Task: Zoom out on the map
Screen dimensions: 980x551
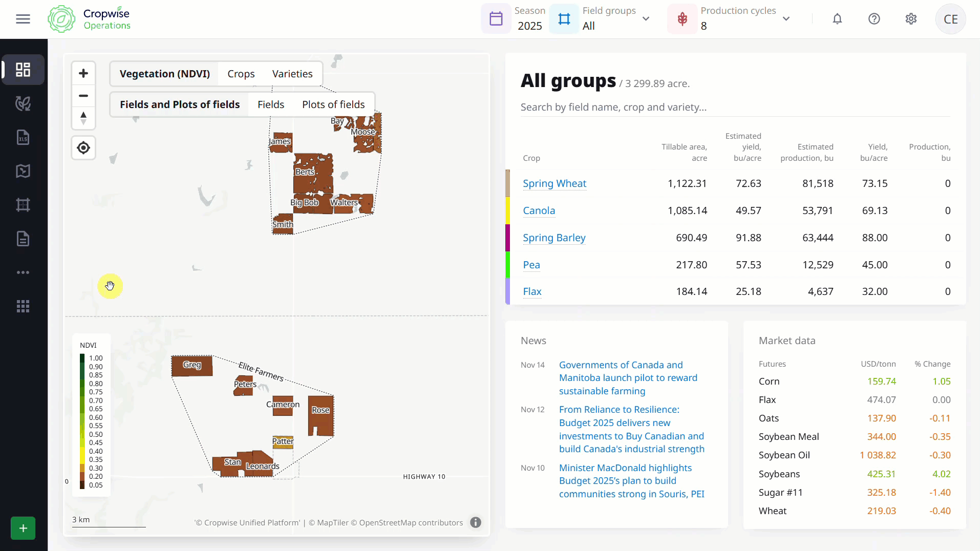Action: tap(83, 96)
